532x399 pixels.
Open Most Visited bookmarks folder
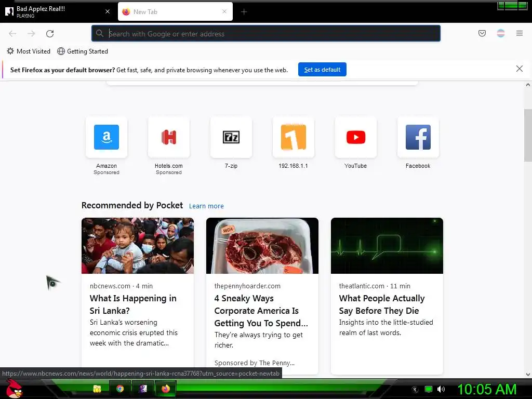coord(29,51)
